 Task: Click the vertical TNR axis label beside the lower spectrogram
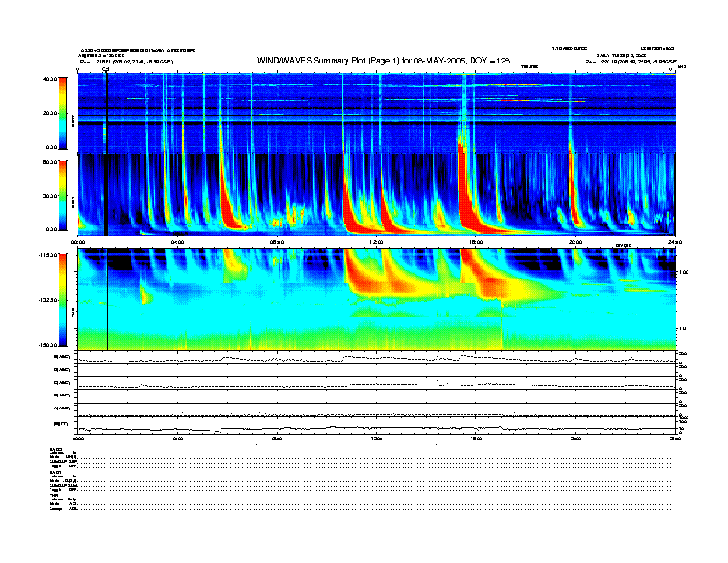tap(73, 313)
